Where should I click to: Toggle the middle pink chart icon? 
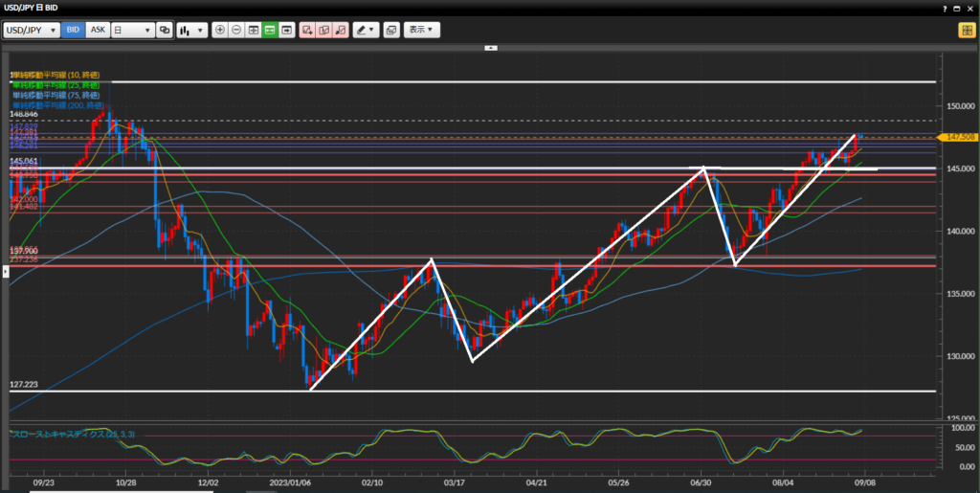point(323,30)
